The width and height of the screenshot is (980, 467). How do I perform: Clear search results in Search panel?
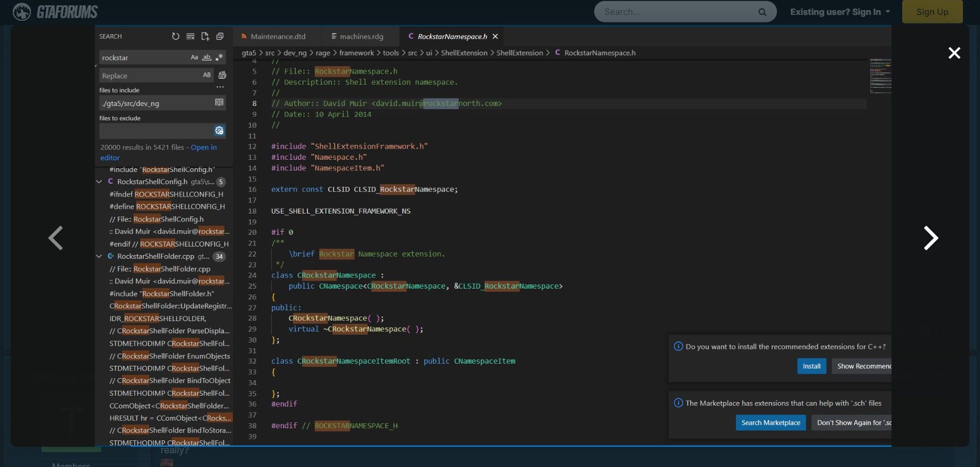coord(190,36)
